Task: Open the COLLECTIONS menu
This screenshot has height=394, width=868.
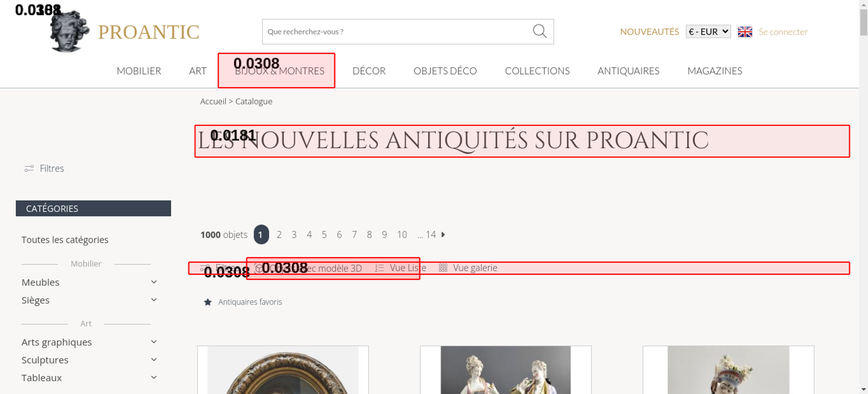Action: (537, 71)
